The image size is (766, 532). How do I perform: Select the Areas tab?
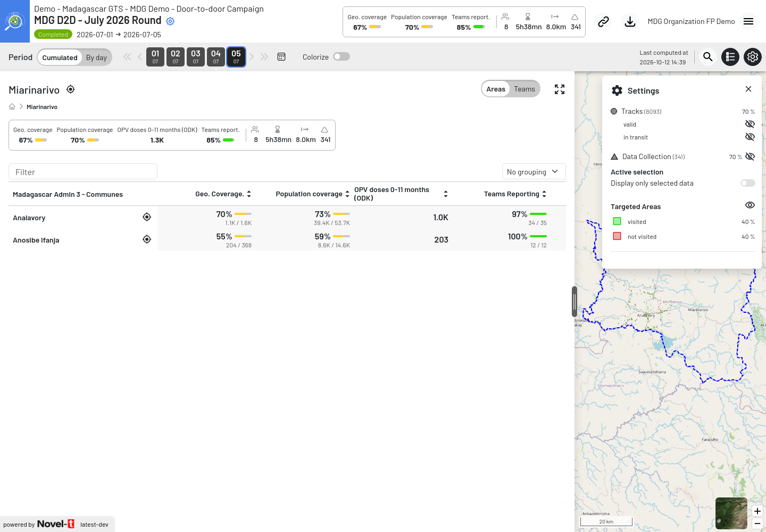pyautogui.click(x=496, y=89)
